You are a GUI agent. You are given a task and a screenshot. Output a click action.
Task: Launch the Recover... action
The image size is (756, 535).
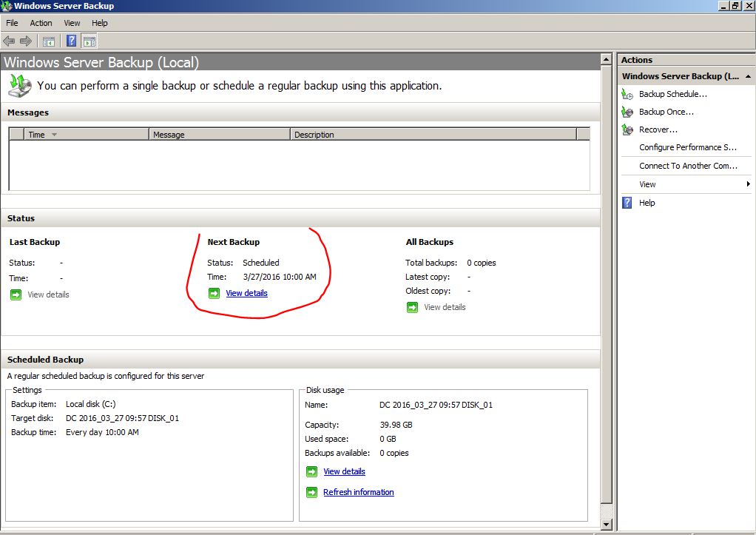pyautogui.click(x=658, y=129)
